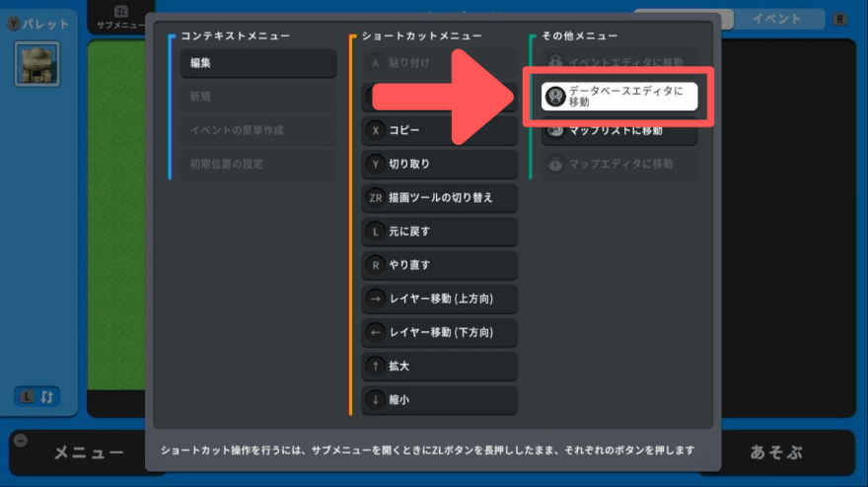Click the R button icon beside やり直す
Viewport: 868px width, 487px height.
[x=376, y=265]
